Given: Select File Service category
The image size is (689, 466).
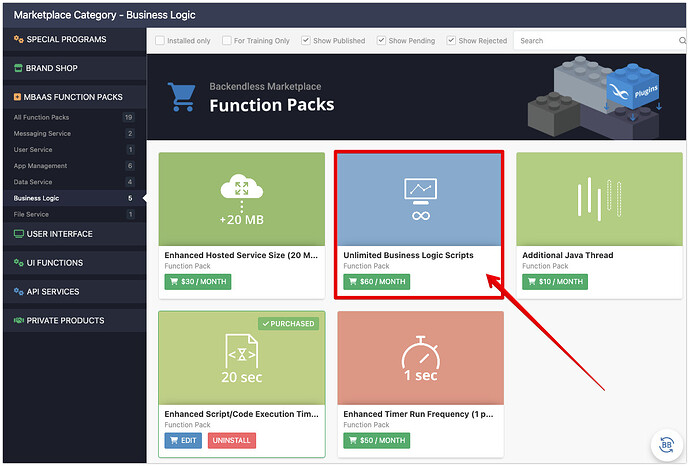Looking at the screenshot, I should 74,214.
